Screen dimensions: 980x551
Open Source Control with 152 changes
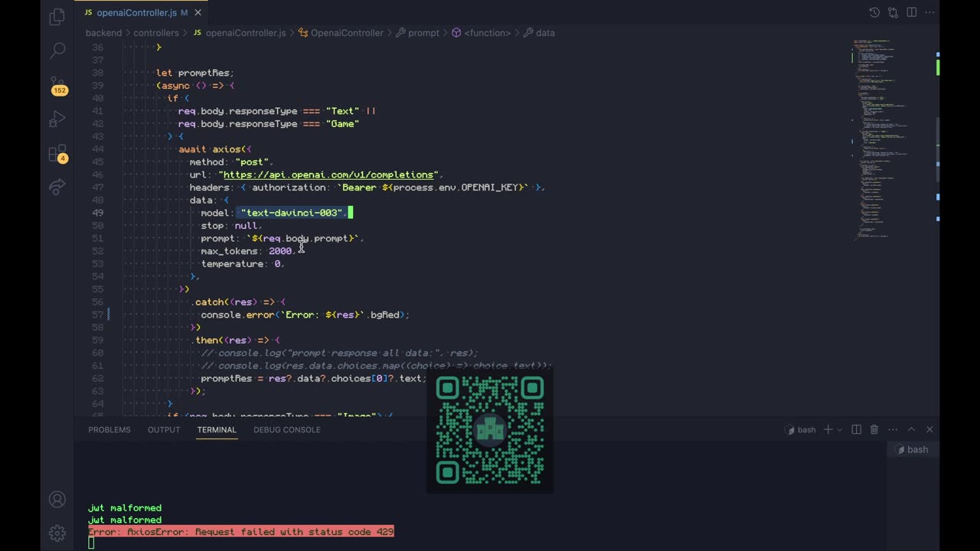coord(58,84)
